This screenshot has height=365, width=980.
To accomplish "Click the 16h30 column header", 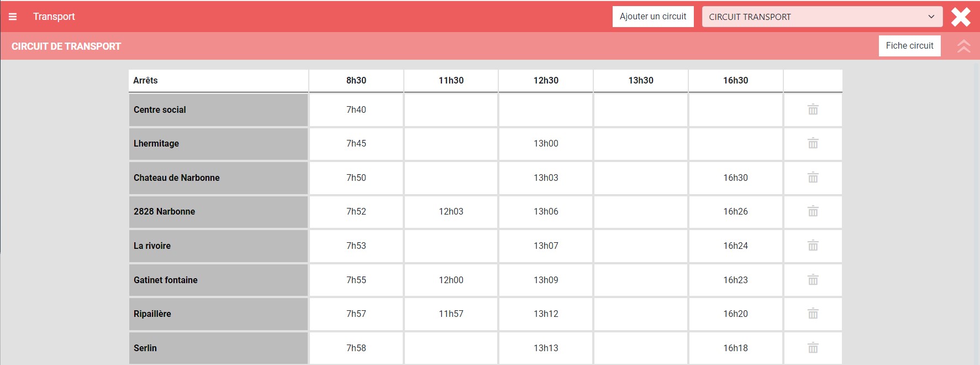I will tap(735, 81).
